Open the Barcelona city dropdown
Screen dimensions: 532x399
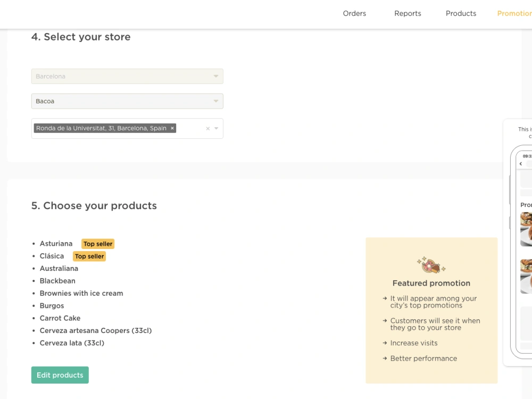coord(127,76)
